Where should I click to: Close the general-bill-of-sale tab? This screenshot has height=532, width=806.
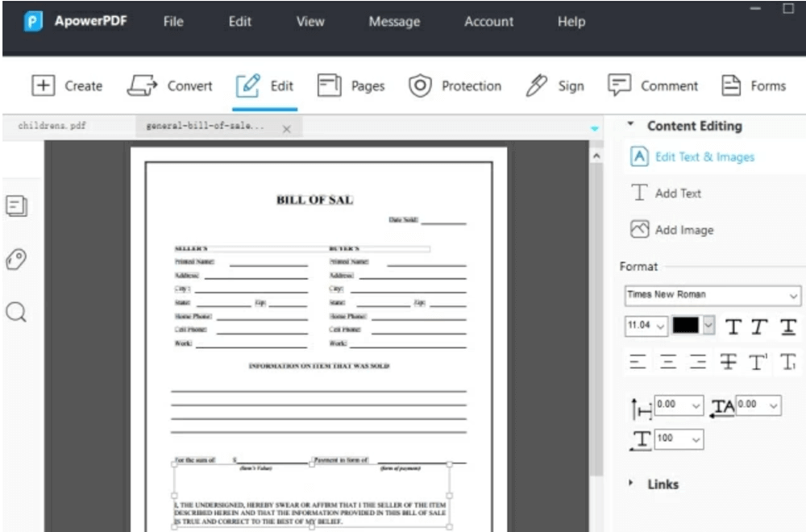click(286, 128)
